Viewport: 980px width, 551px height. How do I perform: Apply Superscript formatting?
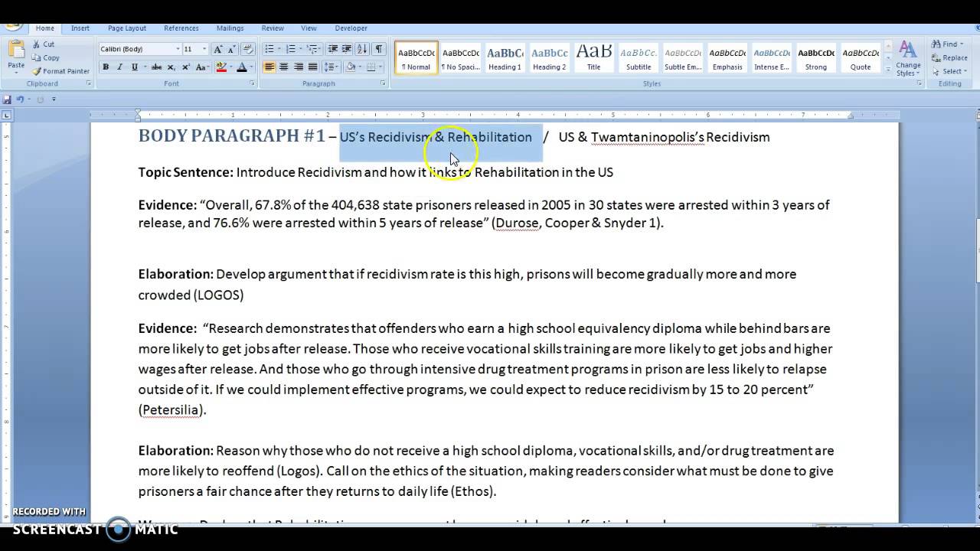click(185, 67)
